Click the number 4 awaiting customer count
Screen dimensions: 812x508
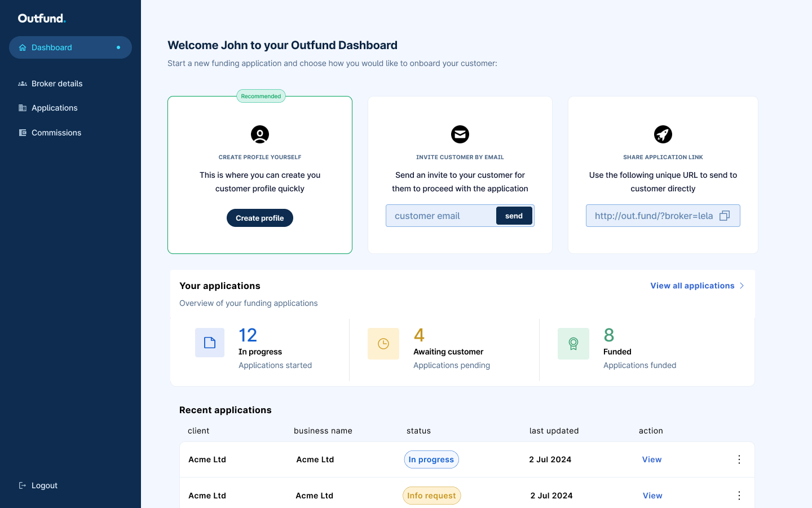pos(419,335)
